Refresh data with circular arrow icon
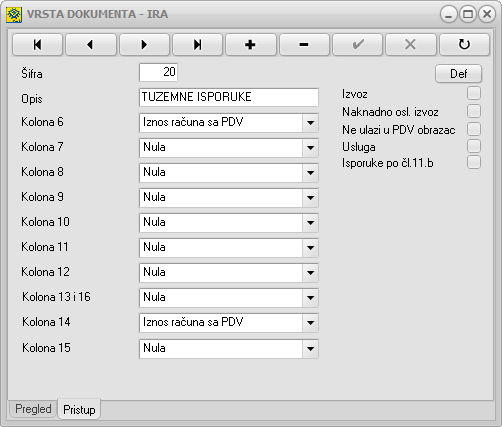The image size is (502, 427). click(464, 44)
